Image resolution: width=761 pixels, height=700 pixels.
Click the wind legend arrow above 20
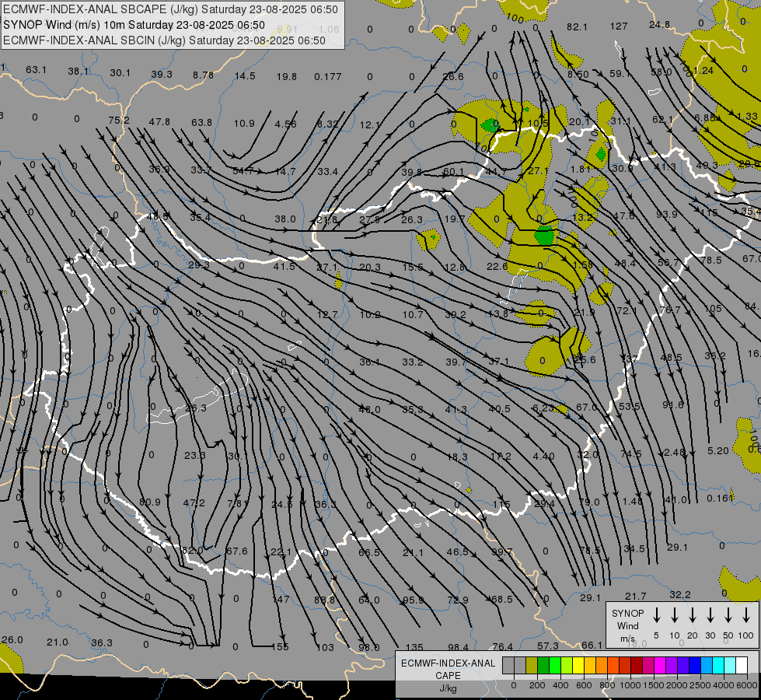692,615
